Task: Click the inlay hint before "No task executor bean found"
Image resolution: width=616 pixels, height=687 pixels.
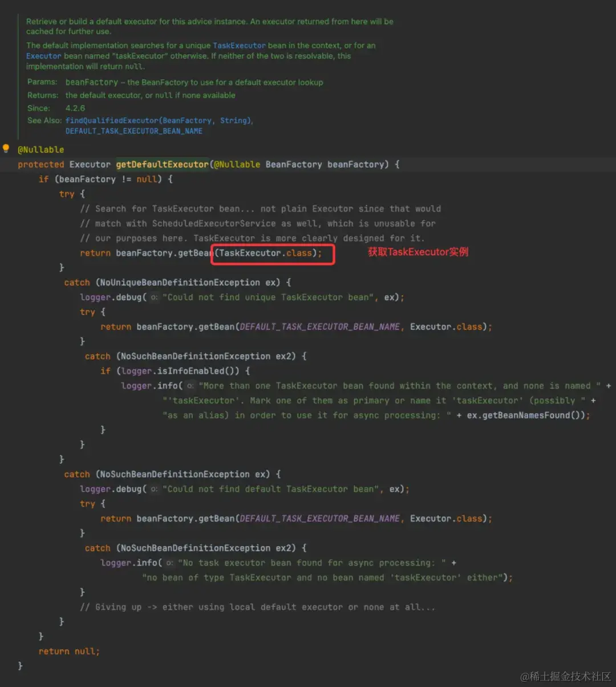Action: pos(169,563)
